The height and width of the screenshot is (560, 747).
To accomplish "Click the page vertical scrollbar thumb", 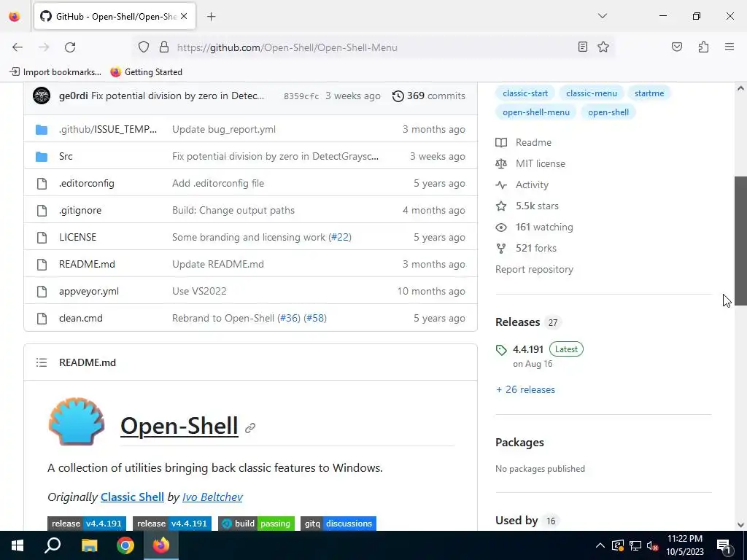I will pos(740,241).
